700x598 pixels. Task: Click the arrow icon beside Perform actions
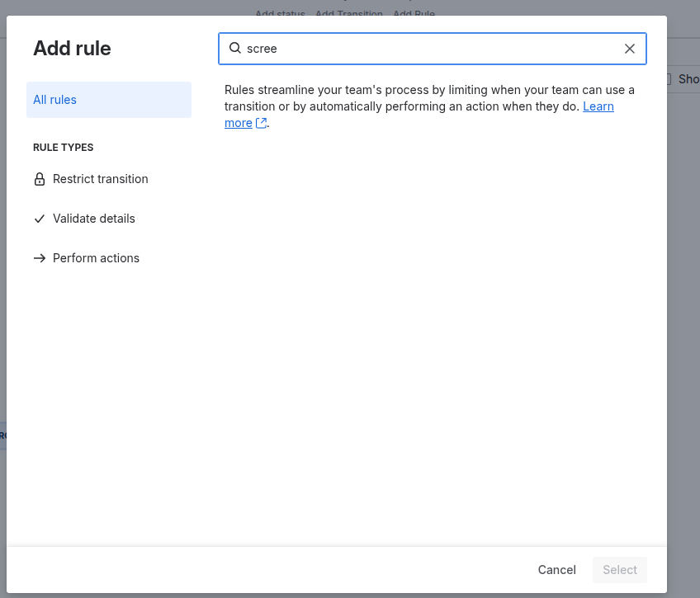[39, 258]
